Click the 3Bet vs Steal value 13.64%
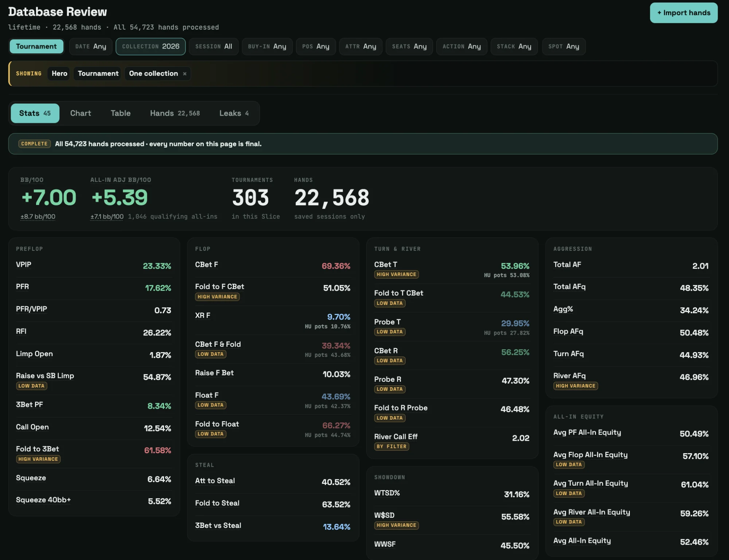 (336, 527)
